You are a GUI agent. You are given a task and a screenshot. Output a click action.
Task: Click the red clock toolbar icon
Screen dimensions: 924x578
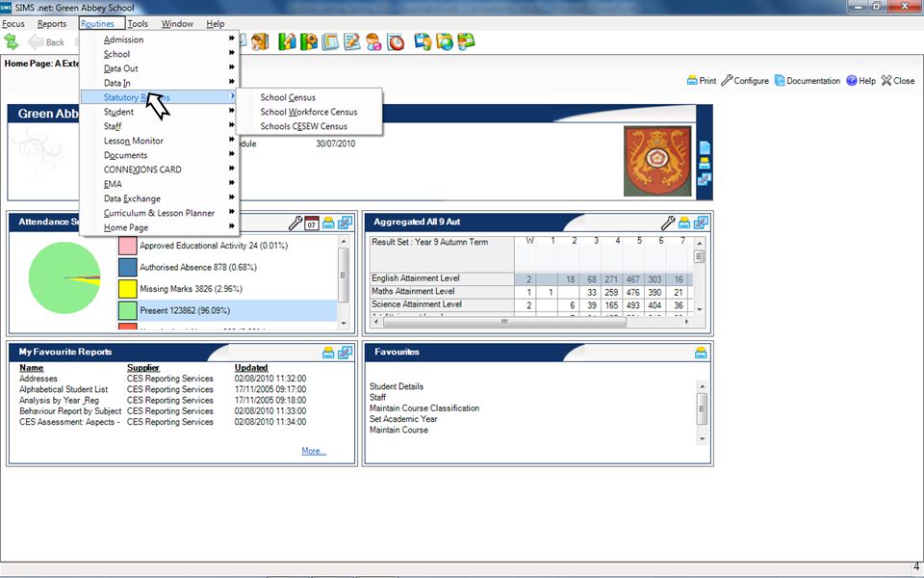396,41
